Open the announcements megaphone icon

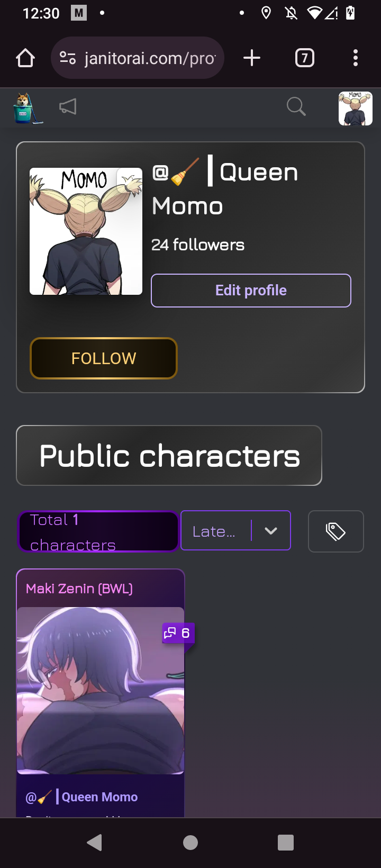pos(68,107)
